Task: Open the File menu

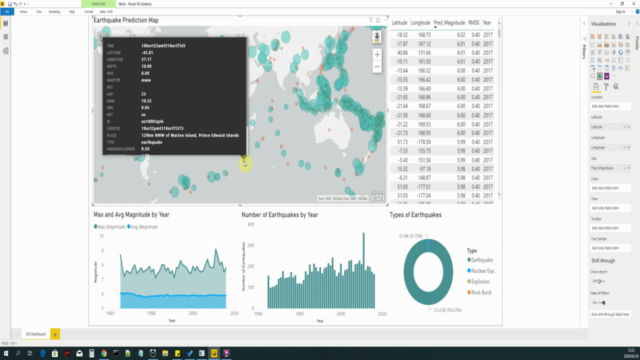Action: tap(7, 11)
